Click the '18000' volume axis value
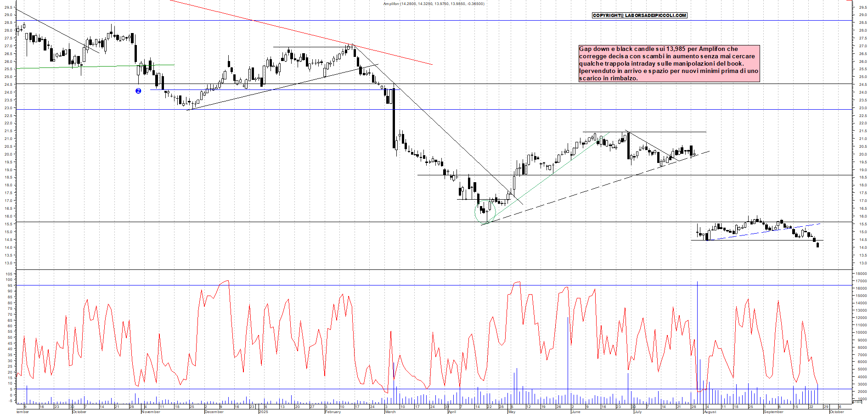This screenshot has width=868, height=414. (x=860, y=274)
